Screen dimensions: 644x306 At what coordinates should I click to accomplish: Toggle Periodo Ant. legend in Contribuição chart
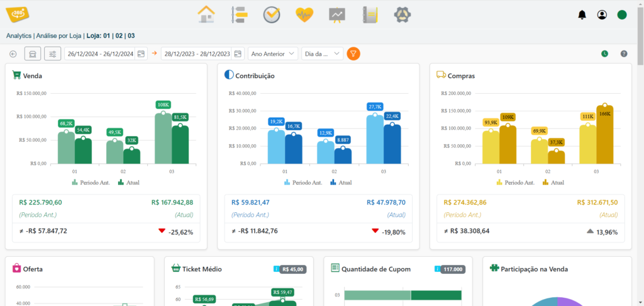point(303,182)
